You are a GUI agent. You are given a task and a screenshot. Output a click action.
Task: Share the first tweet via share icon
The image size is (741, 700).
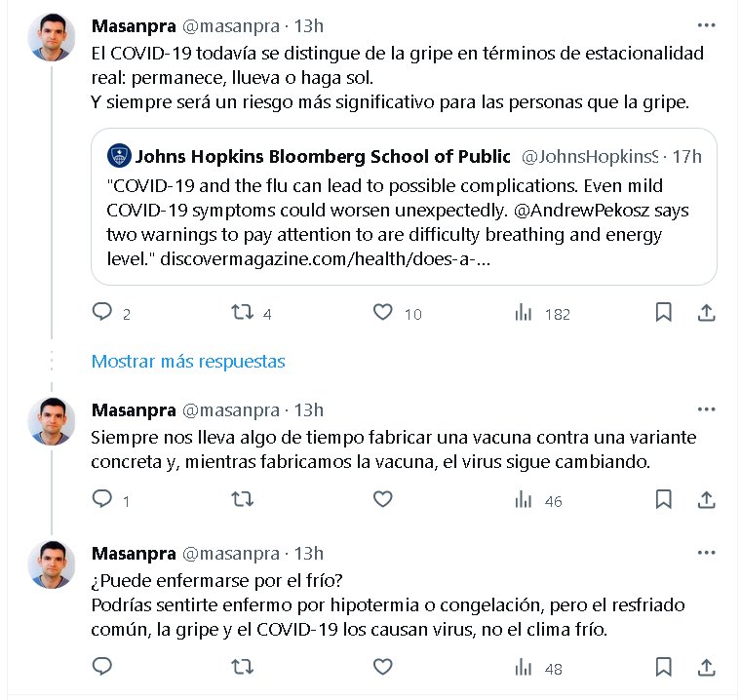(706, 313)
